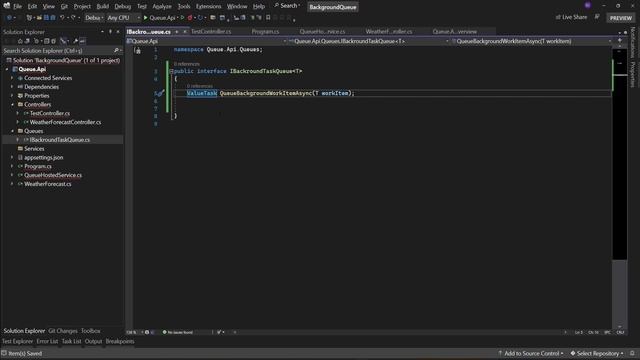
Task: Open the Extensions menu
Action: pyautogui.click(x=208, y=7)
